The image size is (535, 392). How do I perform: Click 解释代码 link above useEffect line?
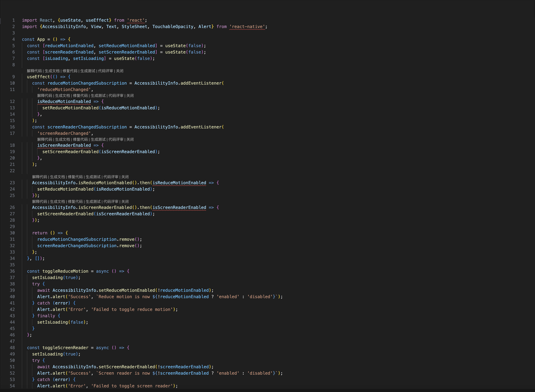(34, 71)
